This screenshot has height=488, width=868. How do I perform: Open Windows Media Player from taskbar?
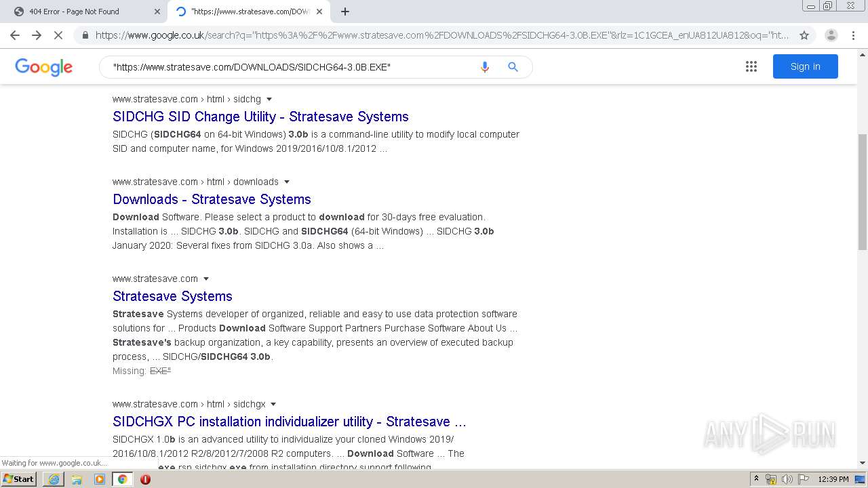click(x=100, y=479)
